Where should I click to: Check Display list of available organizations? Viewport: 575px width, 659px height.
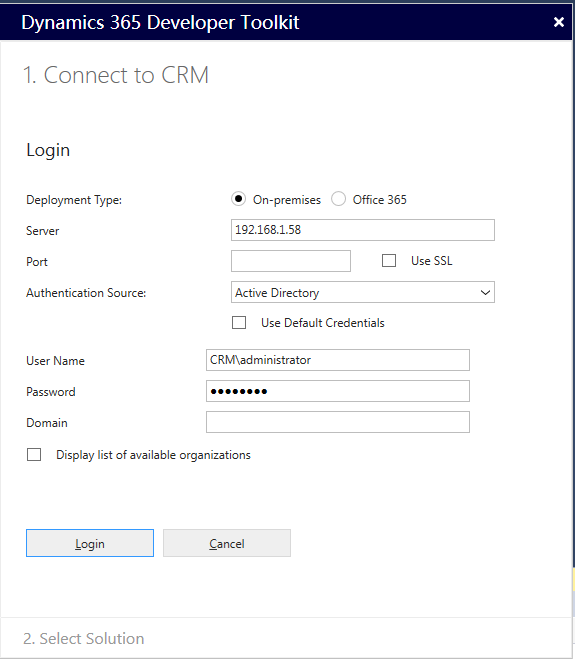point(34,454)
